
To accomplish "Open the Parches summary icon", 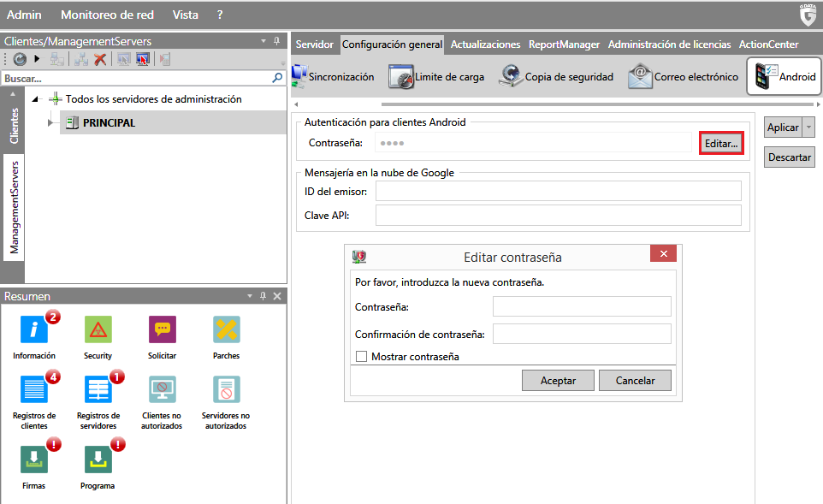I will [226, 329].
